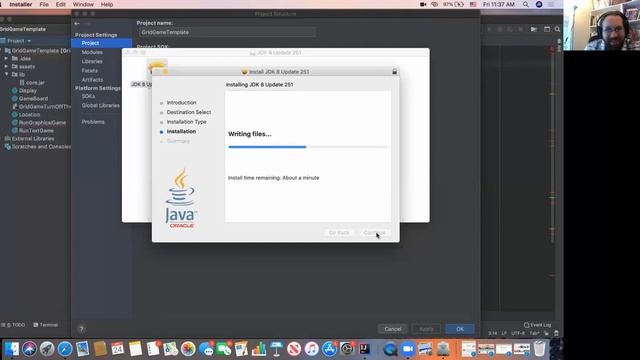Open the Terminal tool window tab
This screenshot has width=640, height=360.
[x=46, y=325]
